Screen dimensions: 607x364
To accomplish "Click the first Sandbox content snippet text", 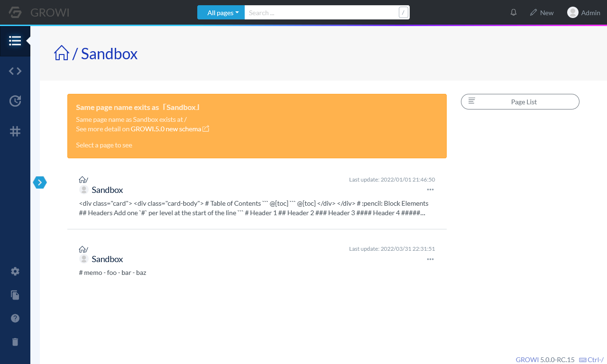I will coord(254,208).
